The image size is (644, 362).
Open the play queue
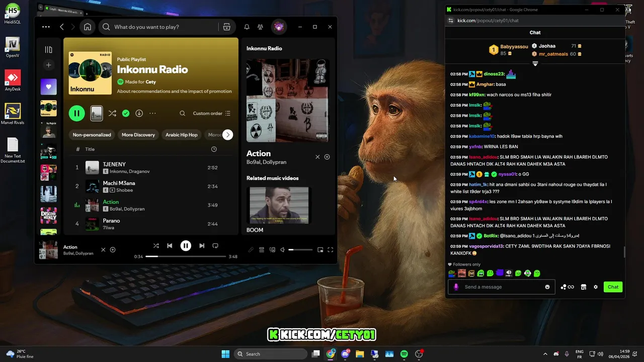262,250
